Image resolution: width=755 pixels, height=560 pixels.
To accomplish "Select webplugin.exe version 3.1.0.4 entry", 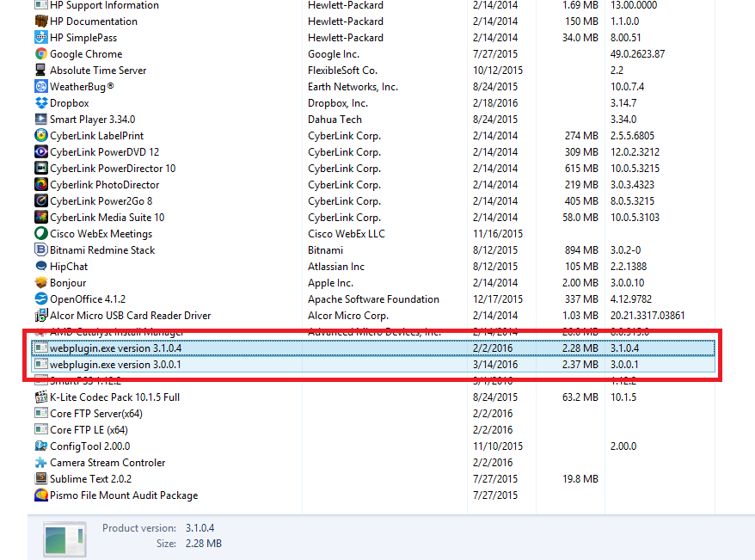I will point(373,348).
